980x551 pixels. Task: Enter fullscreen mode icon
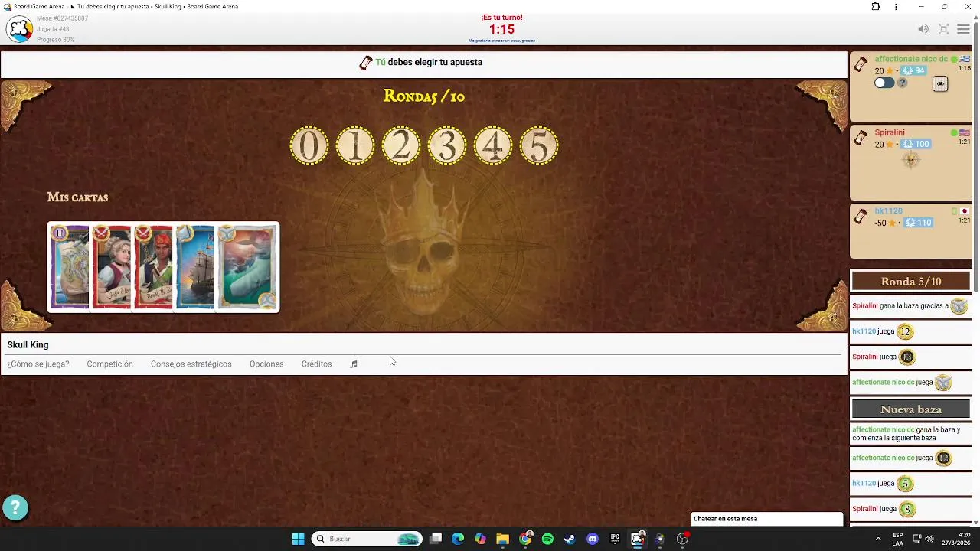944,29
